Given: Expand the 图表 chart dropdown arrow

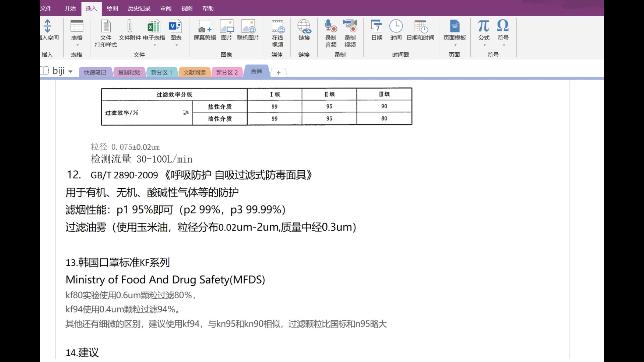Looking at the screenshot, I should 176,45.
